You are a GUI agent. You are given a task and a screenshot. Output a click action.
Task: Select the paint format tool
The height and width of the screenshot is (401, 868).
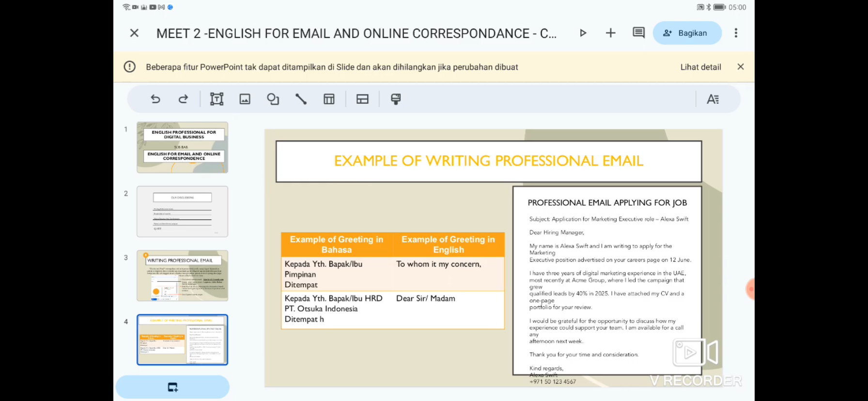coord(396,99)
